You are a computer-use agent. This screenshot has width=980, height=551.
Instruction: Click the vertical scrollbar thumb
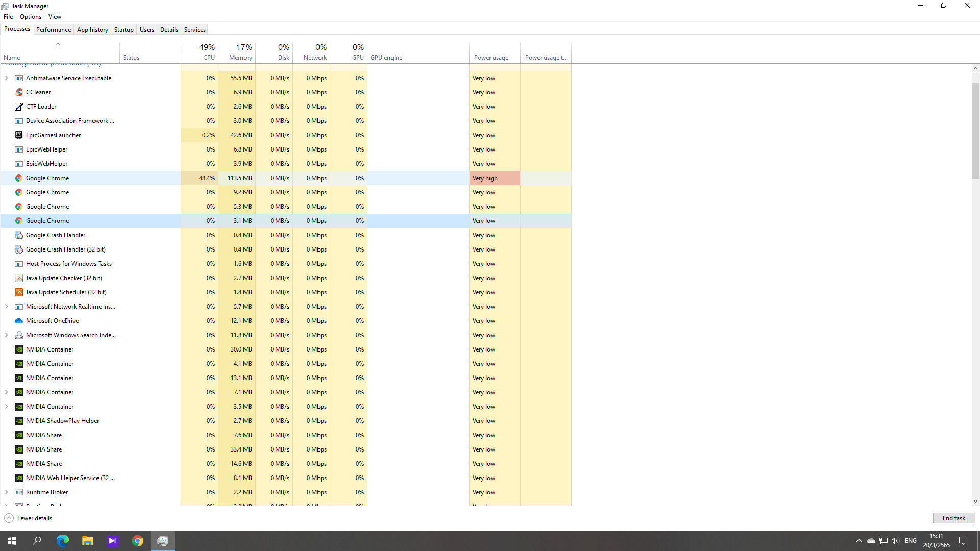click(975, 130)
